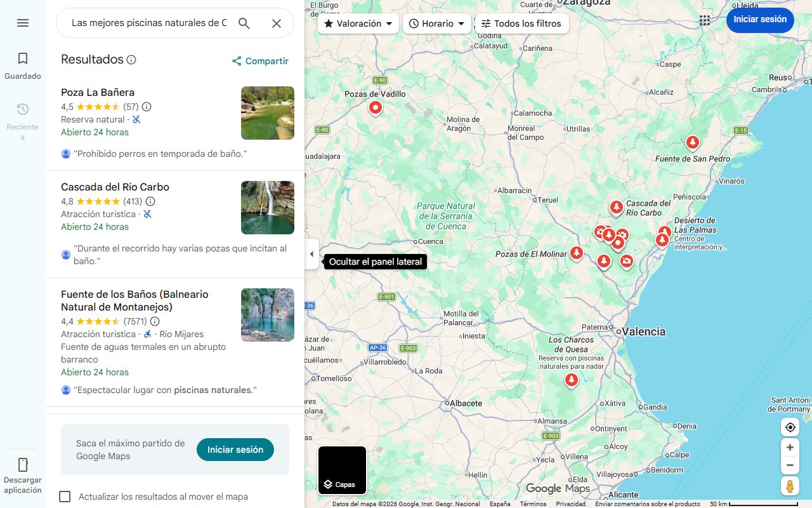Click the search magnifier icon
This screenshot has width=812, height=508.
coord(244,23)
